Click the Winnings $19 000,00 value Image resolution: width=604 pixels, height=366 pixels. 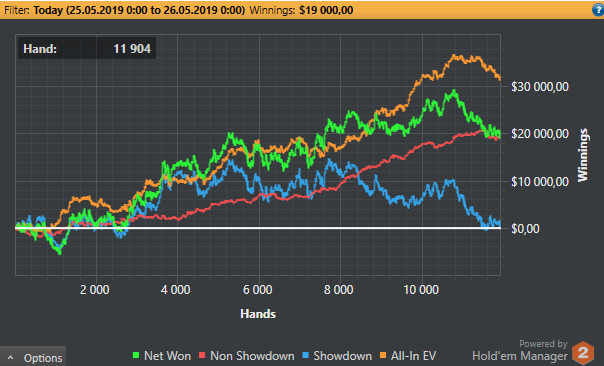(326, 10)
